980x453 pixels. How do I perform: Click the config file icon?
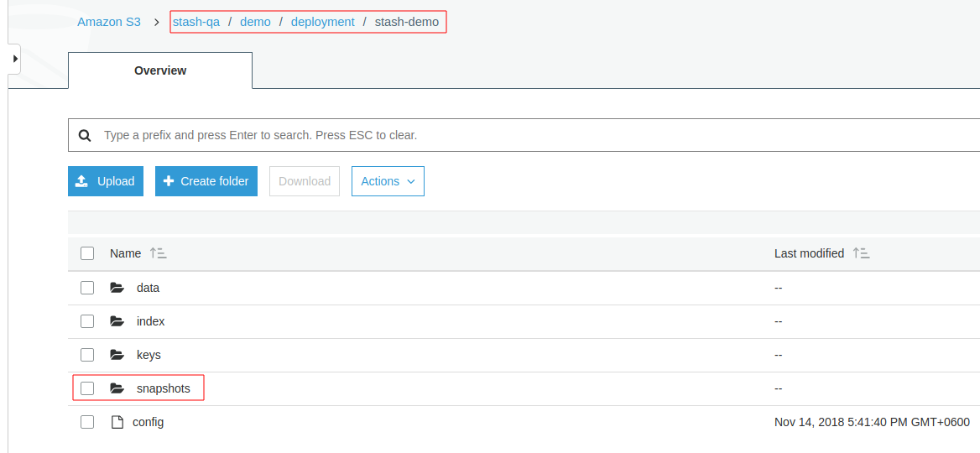tap(117, 422)
